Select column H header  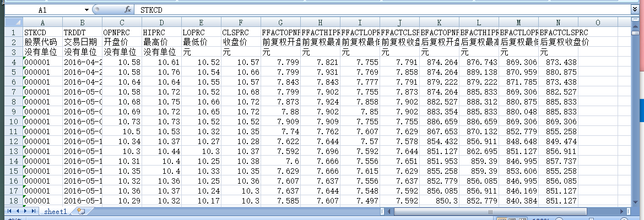[x=321, y=23]
